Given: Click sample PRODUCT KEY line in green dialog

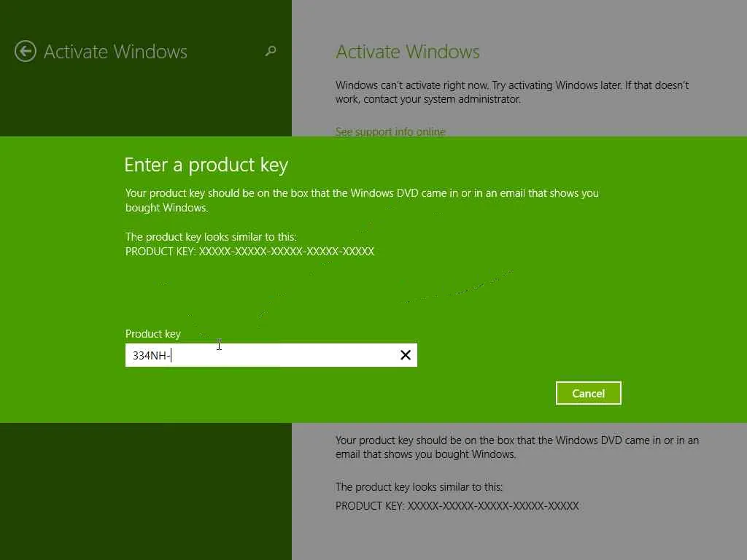Looking at the screenshot, I should (x=249, y=252).
